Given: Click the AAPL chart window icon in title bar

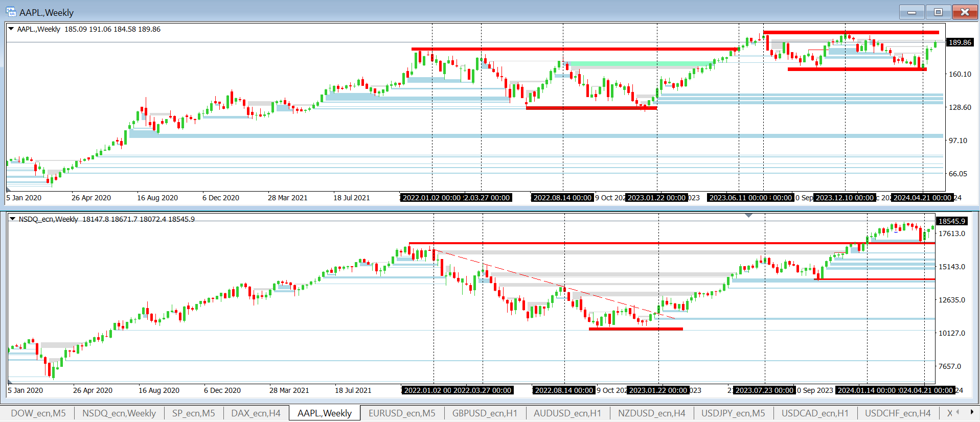Looking at the screenshot, I should pyautogui.click(x=11, y=12).
